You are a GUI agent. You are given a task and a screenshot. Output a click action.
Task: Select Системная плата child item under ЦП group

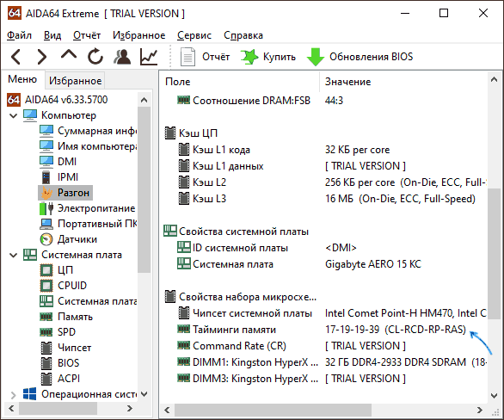pyautogui.click(x=88, y=301)
